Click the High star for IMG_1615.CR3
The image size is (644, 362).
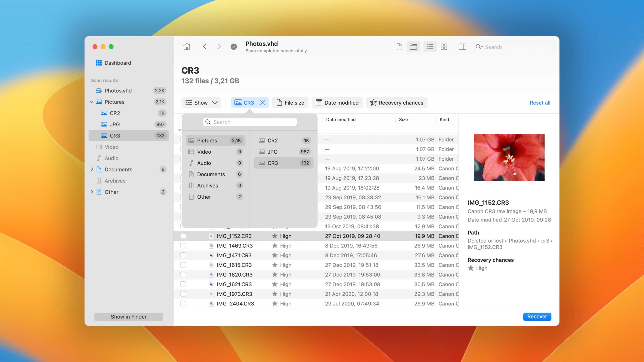(x=275, y=265)
